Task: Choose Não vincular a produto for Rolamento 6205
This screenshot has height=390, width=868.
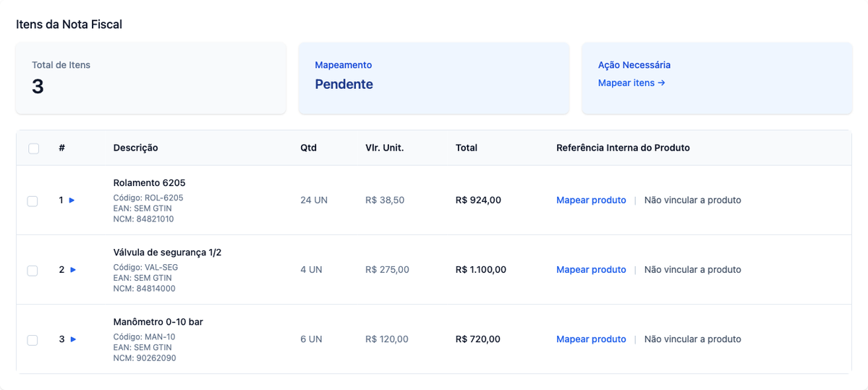Action: (x=693, y=200)
